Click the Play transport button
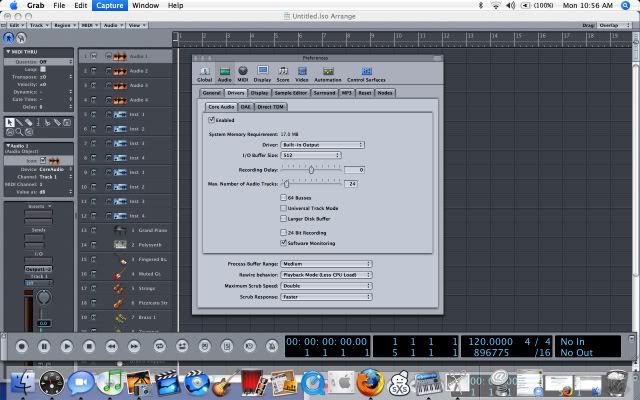 [x=67, y=347]
